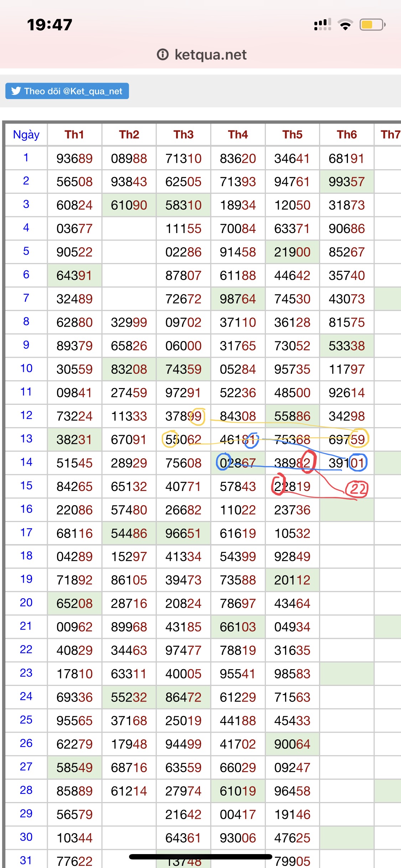
Task: Open day 13 row link
Action: (x=26, y=439)
